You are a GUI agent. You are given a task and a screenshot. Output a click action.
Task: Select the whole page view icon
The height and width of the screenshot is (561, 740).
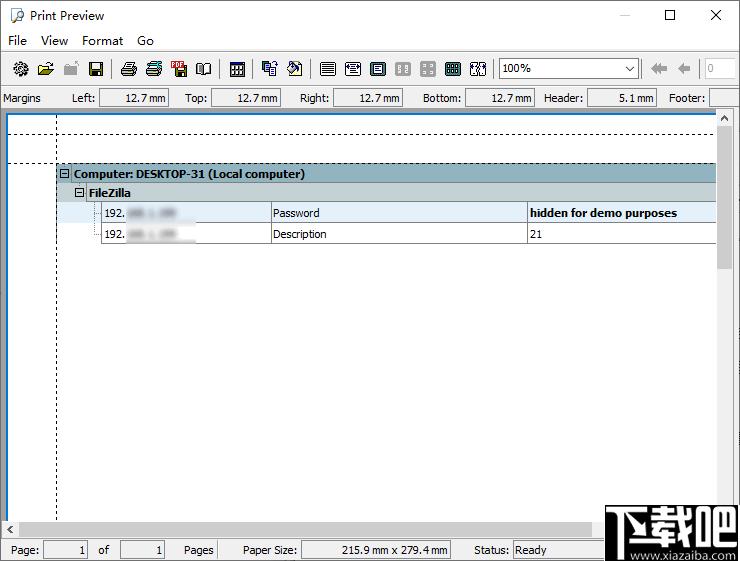[x=378, y=69]
